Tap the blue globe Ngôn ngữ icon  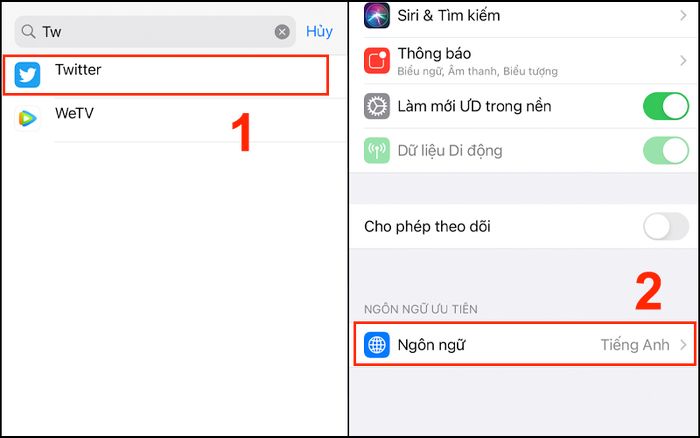tap(377, 345)
